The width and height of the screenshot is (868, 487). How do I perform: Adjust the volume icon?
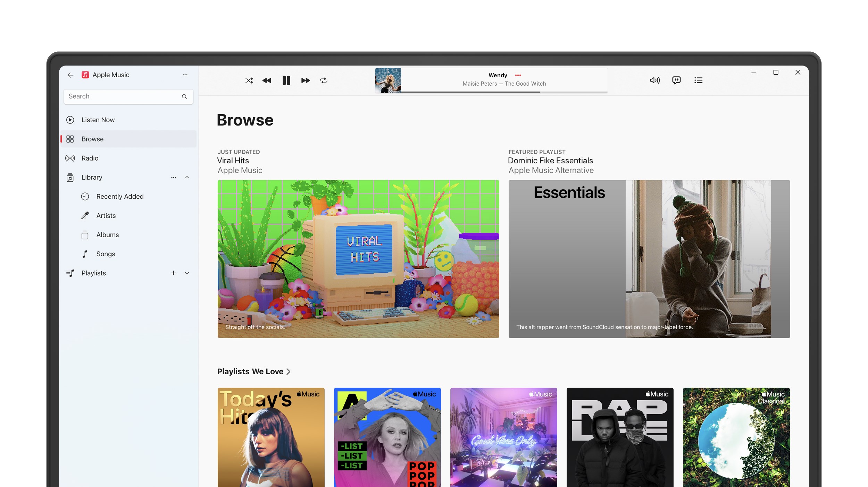pos(654,80)
